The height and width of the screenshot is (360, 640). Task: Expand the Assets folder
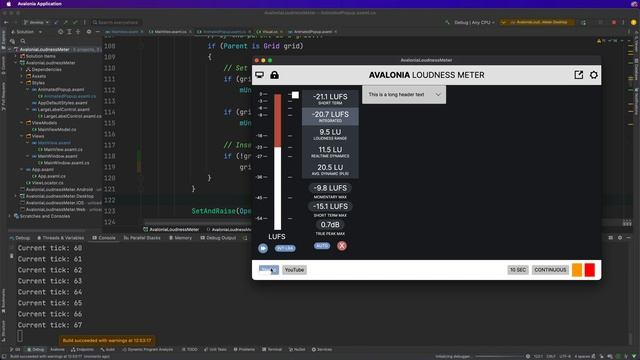22,76
